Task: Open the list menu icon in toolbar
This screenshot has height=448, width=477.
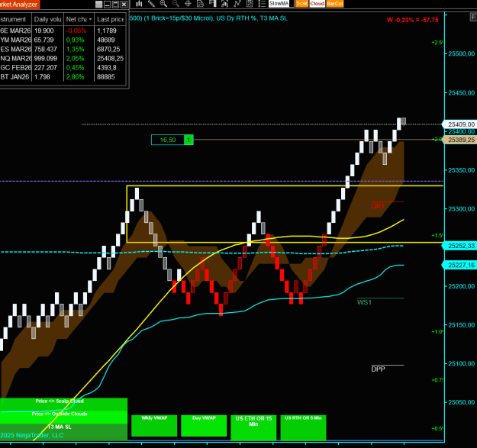Action: pyautogui.click(x=262, y=4)
